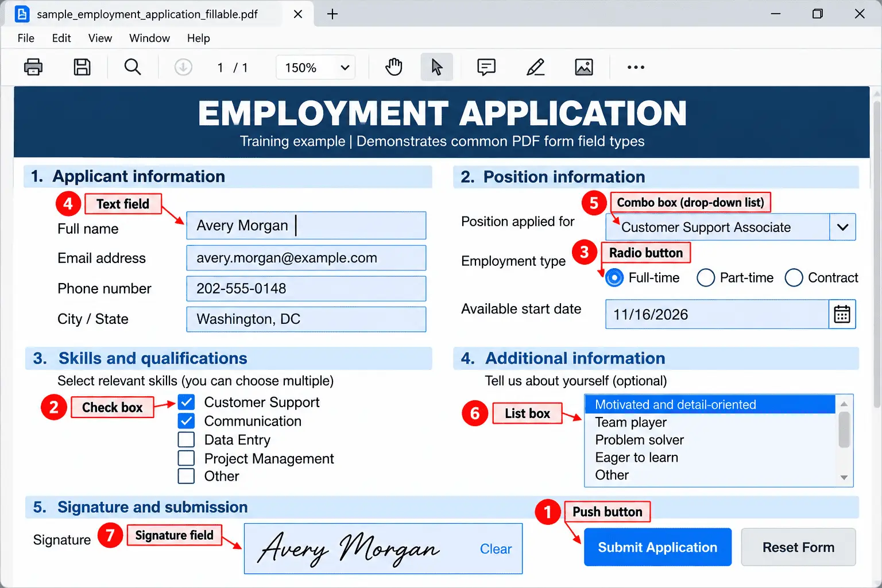This screenshot has width=882, height=588.
Task: Click the Print icon in toolbar
Action: pyautogui.click(x=33, y=67)
